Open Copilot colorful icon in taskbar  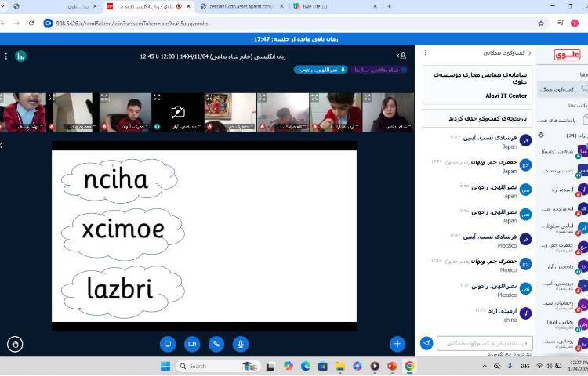(288, 366)
